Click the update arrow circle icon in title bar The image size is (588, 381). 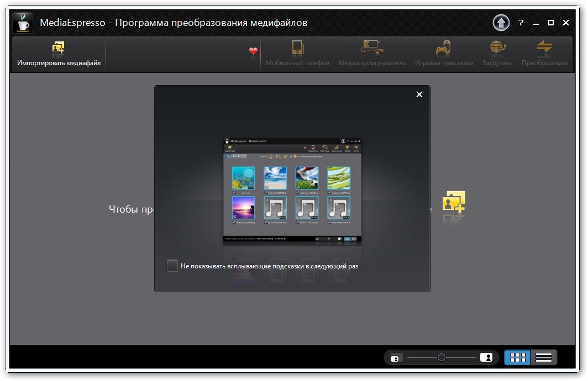(x=501, y=23)
